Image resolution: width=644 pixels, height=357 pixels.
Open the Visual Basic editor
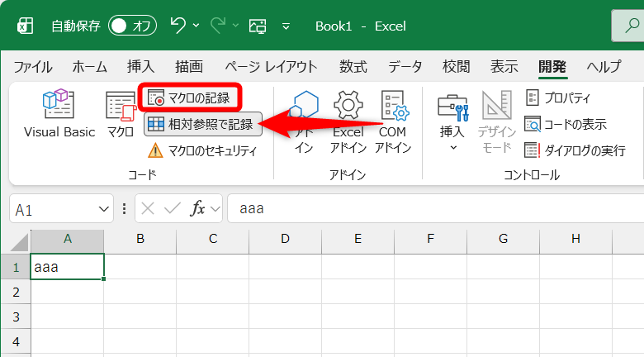(x=59, y=113)
